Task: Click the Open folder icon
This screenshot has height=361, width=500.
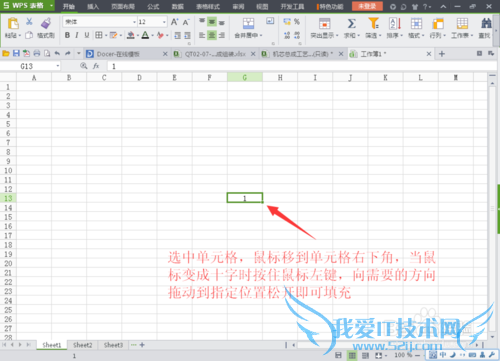Action: pyautogui.click(x=6, y=53)
